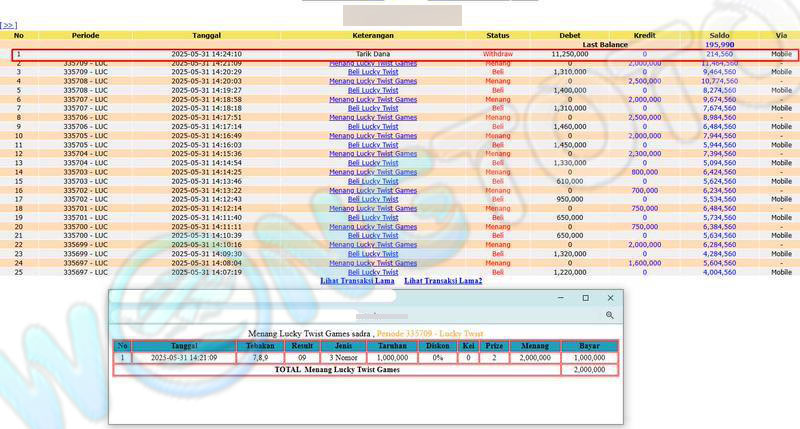Click the [>>] navigation link
The image size is (800, 429).
click(x=8, y=24)
